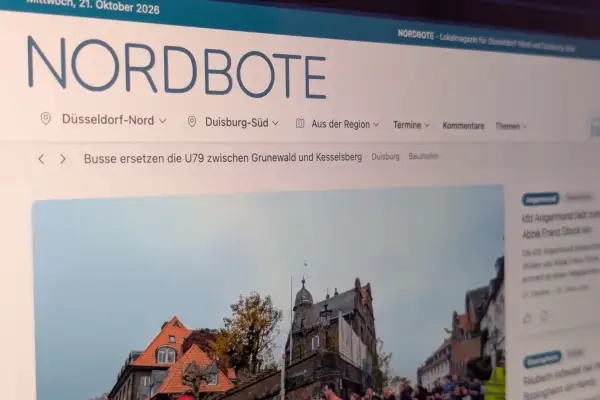Expand the Themen menu
This screenshot has height=400, width=600.
[x=511, y=126]
